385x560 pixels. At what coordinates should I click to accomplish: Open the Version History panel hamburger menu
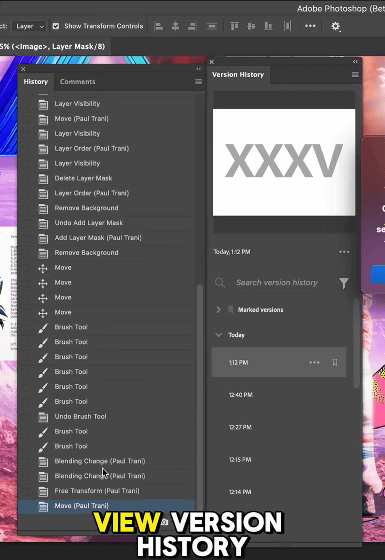pos(355,74)
